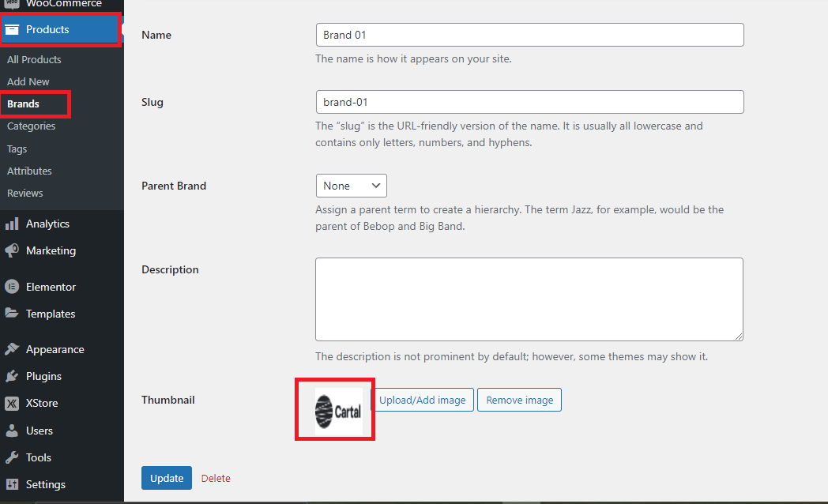Click inside the Description text area
Screen dimensions: 828x504
[529, 299]
